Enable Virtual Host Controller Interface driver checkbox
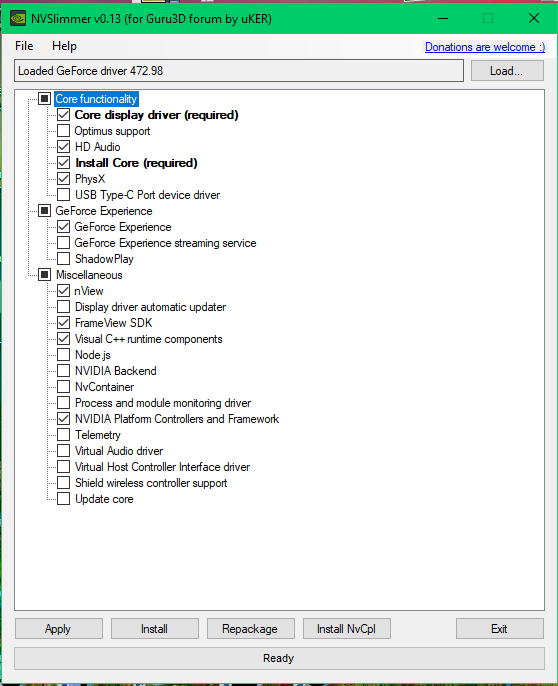 (63, 467)
